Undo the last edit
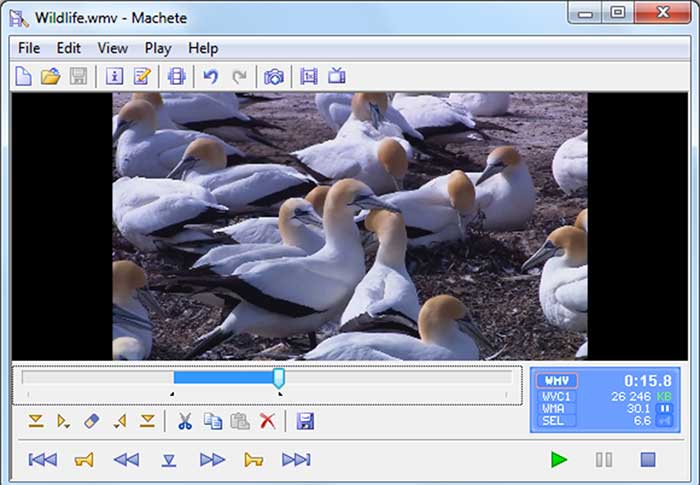The width and height of the screenshot is (700, 485). 211,76
